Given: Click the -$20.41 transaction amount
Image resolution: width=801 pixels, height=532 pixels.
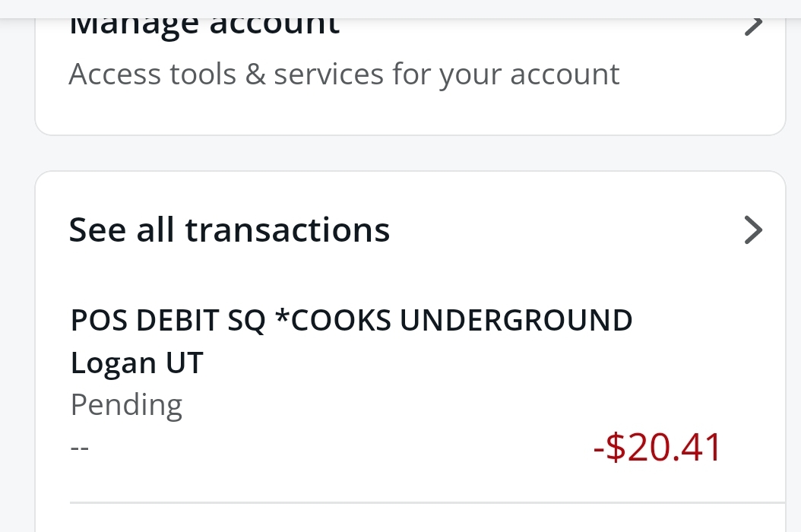Looking at the screenshot, I should pos(657,448).
